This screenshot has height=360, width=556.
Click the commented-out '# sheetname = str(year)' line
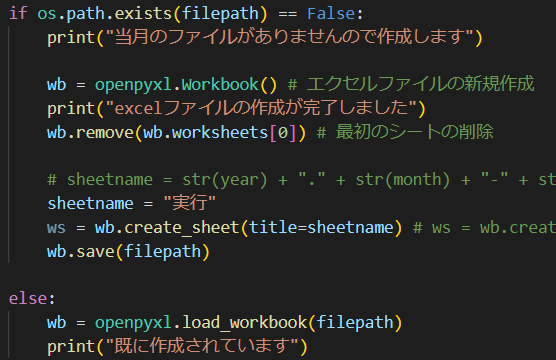tap(301, 179)
